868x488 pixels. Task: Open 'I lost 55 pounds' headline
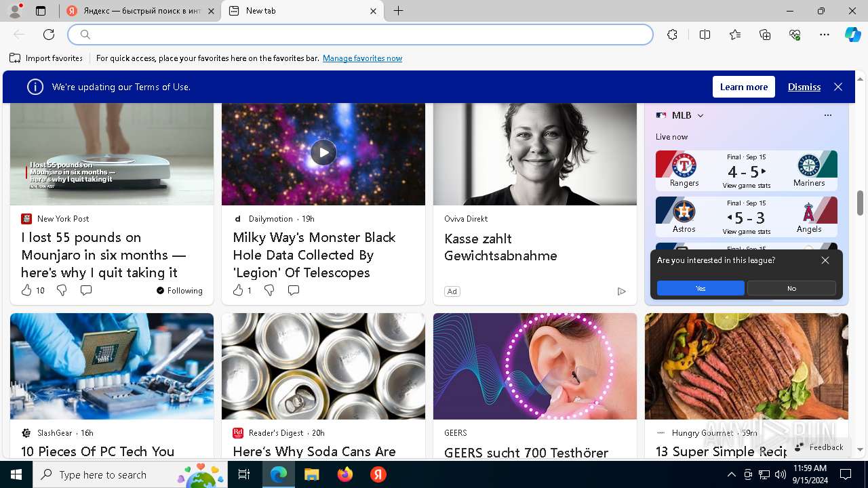(104, 255)
